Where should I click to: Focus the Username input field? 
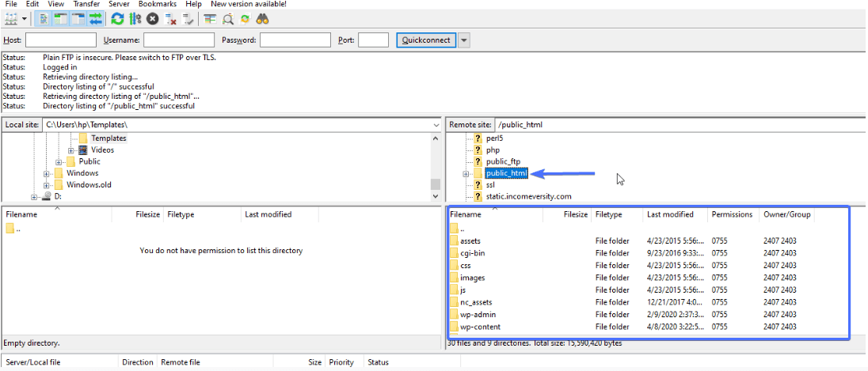(x=179, y=40)
